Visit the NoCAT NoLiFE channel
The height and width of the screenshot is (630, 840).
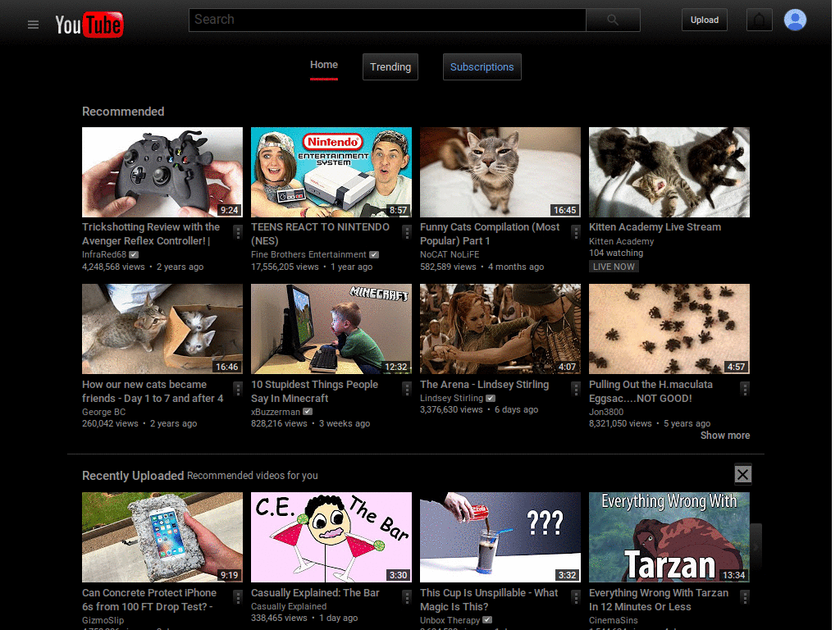450,254
